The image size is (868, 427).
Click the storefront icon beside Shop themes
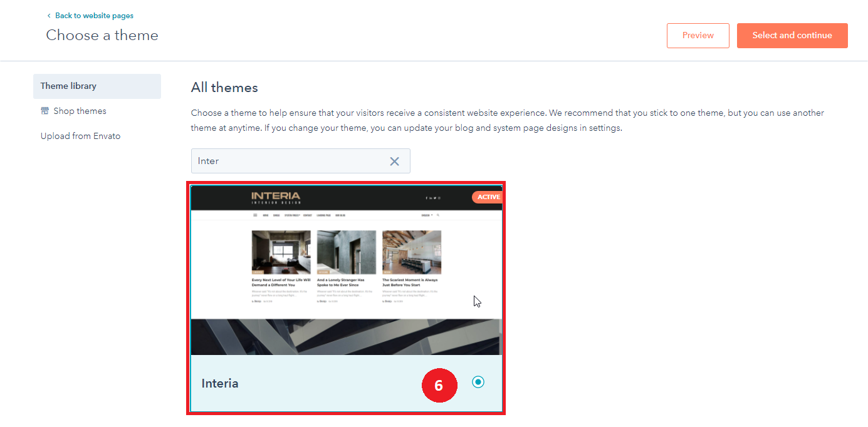[44, 111]
